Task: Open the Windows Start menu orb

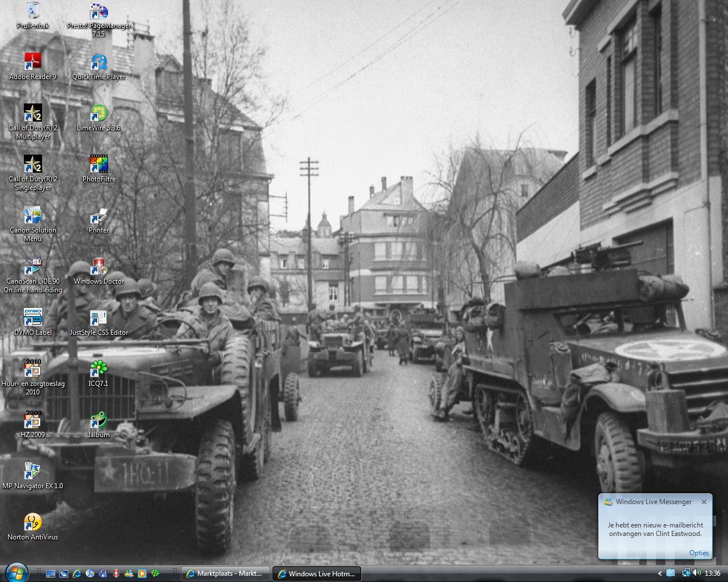Action: [x=15, y=572]
